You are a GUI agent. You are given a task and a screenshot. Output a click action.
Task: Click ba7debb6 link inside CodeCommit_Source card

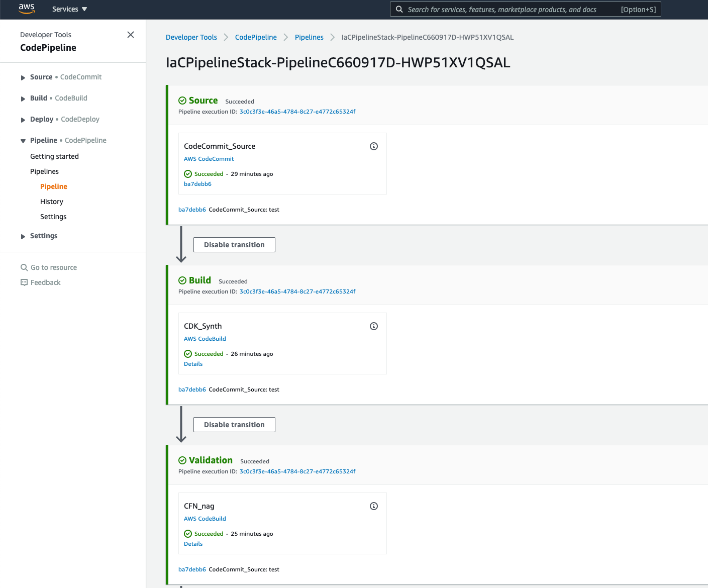coord(197,184)
